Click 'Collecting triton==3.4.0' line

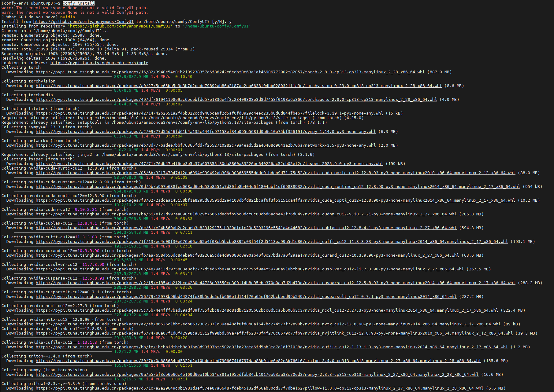point(47,356)
